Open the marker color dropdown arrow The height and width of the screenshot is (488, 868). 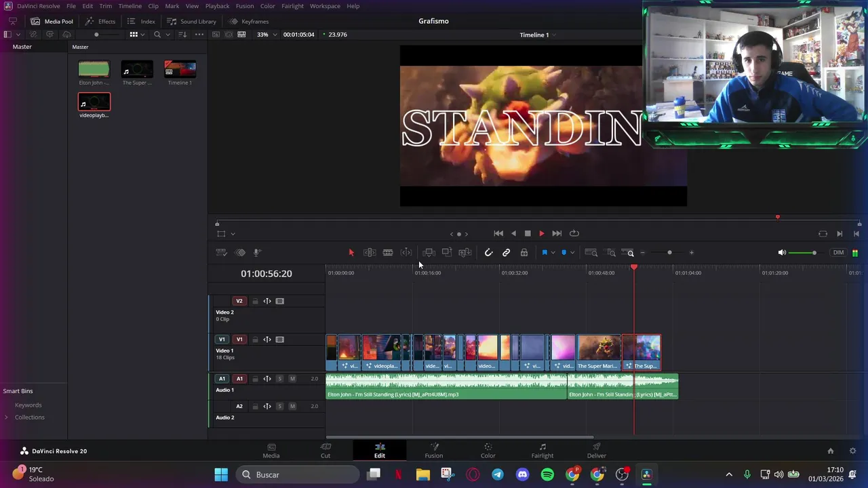point(572,253)
